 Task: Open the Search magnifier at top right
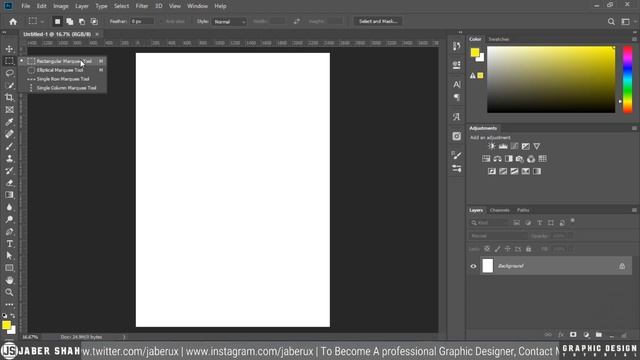[611, 22]
